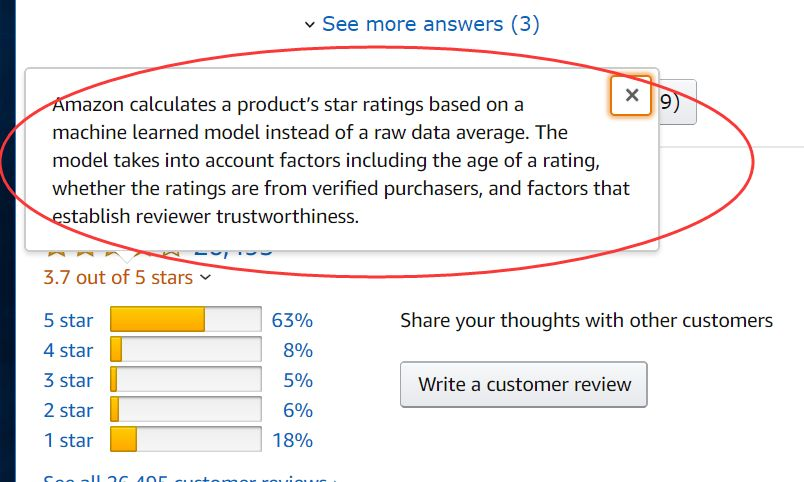This screenshot has width=804, height=482.
Task: Filter reviews by 2 star
Action: (x=68, y=410)
